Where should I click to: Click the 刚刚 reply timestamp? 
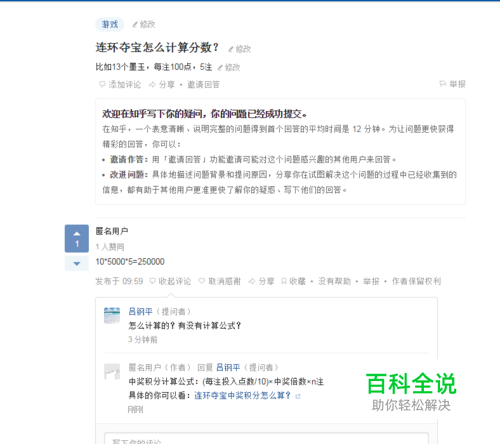pos(135,409)
